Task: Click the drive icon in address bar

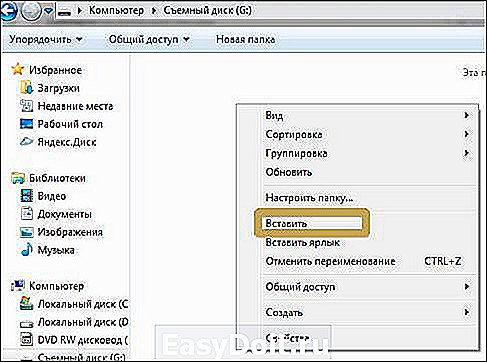Action: click(x=64, y=12)
